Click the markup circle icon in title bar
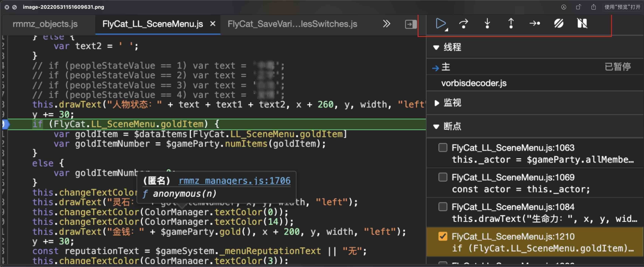 [564, 7]
